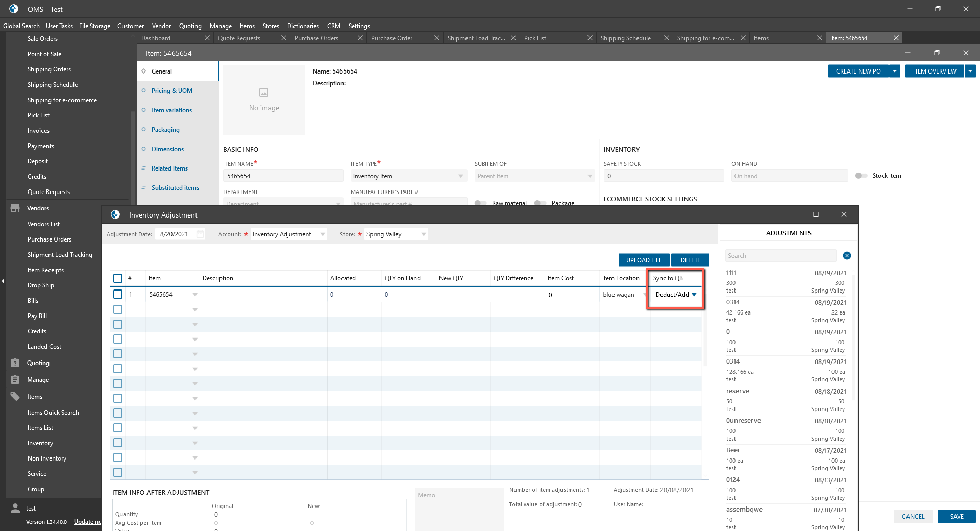Check the select-all checkbox in grid header
Screen dimensions: 980x531
pyautogui.click(x=118, y=278)
